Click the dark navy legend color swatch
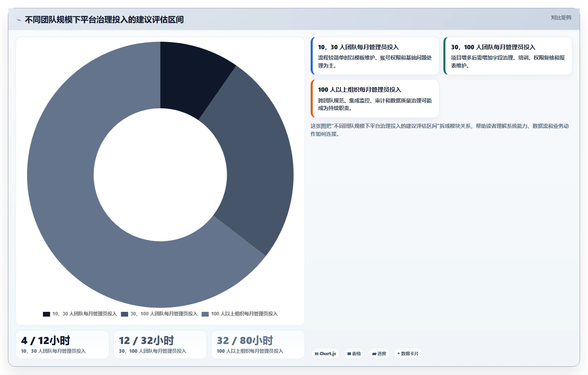Viewport: 588px width, 375px height. point(46,314)
